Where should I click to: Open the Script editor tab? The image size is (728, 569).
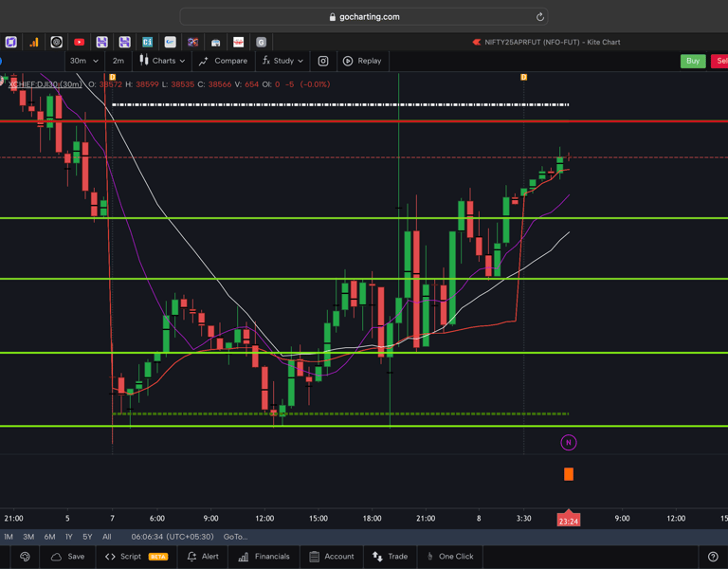coord(136,557)
